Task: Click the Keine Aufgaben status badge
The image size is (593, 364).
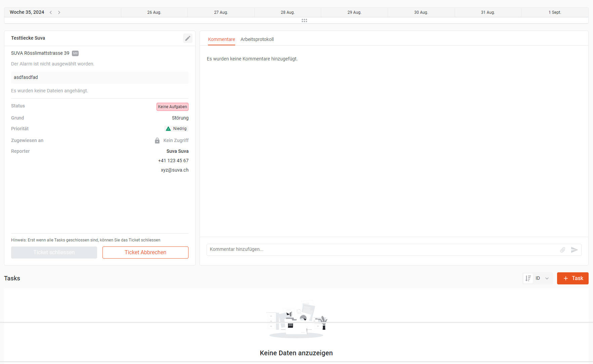Action: (x=172, y=107)
